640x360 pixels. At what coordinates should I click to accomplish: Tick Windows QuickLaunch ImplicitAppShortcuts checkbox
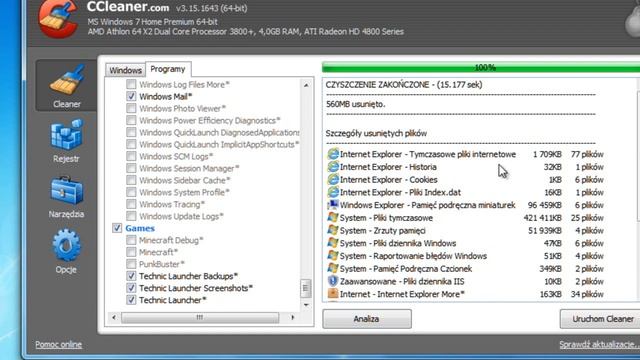(131, 144)
